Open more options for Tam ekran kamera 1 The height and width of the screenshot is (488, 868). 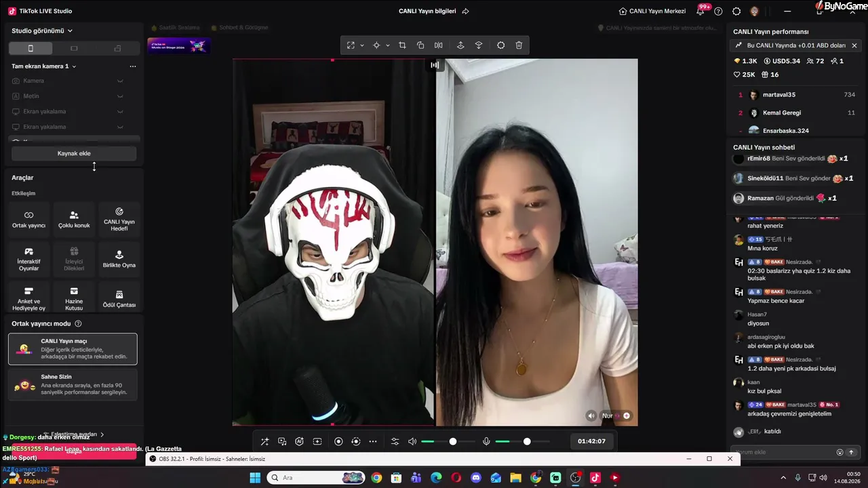[133, 66]
